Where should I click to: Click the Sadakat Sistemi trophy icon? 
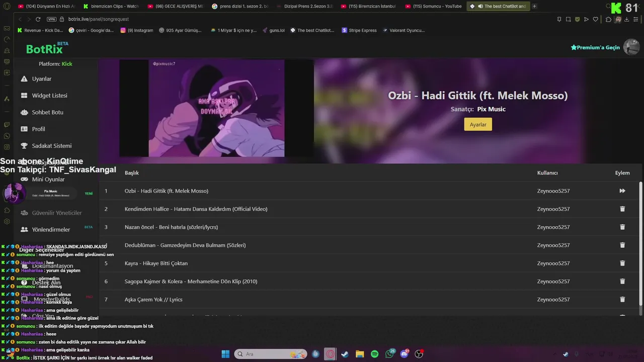point(24,146)
